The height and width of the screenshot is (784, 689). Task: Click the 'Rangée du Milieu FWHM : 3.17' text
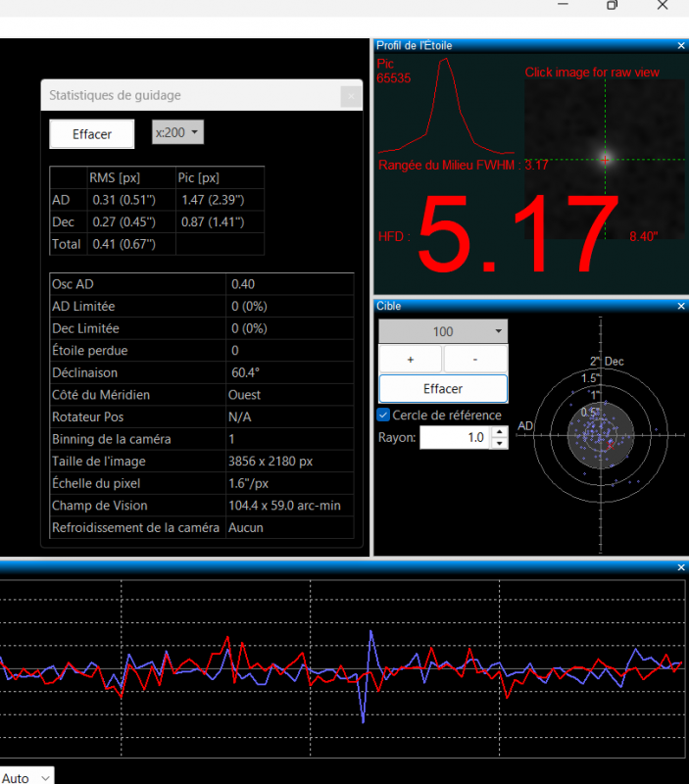(x=463, y=165)
